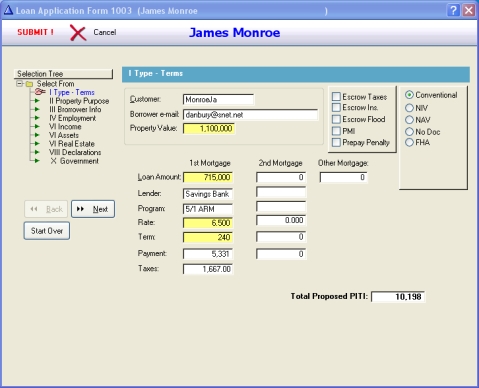
Task: Select the NAV radio option
Action: tap(409, 120)
